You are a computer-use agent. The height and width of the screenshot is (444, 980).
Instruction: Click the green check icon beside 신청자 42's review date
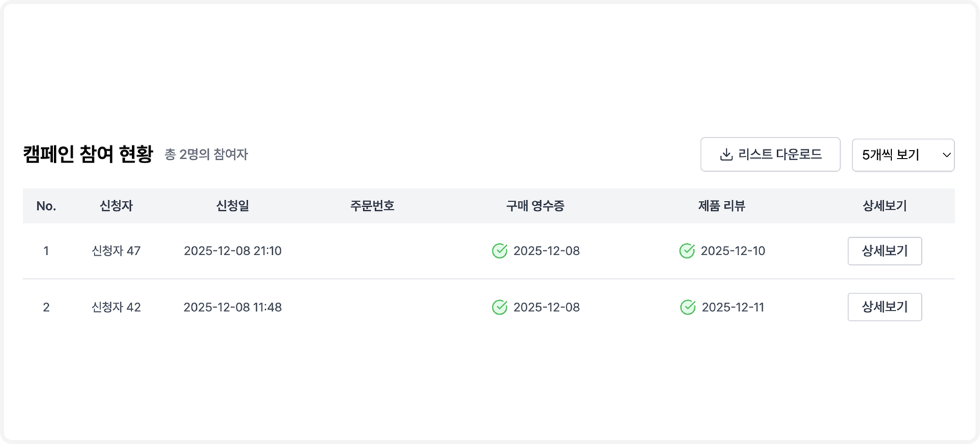click(x=687, y=307)
